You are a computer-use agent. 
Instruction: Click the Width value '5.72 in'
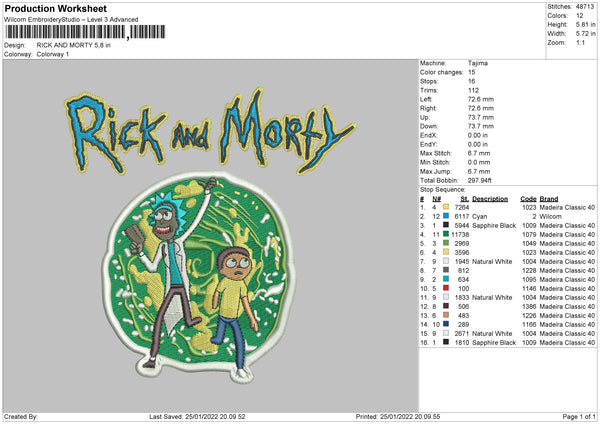click(x=585, y=34)
